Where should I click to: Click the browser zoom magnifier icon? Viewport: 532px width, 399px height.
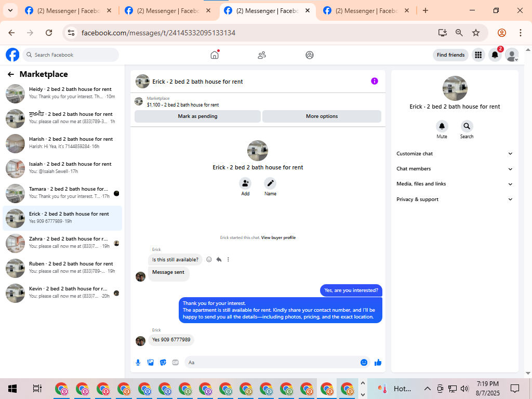click(x=459, y=33)
